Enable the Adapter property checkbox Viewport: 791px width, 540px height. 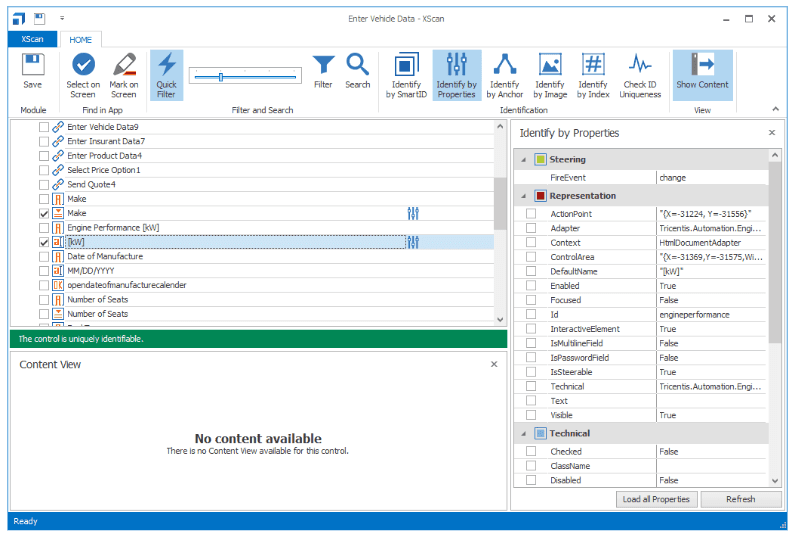(x=531, y=229)
